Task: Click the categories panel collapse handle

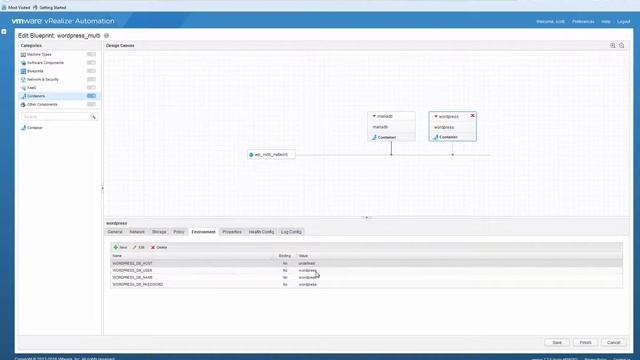Action: [x=102, y=188]
